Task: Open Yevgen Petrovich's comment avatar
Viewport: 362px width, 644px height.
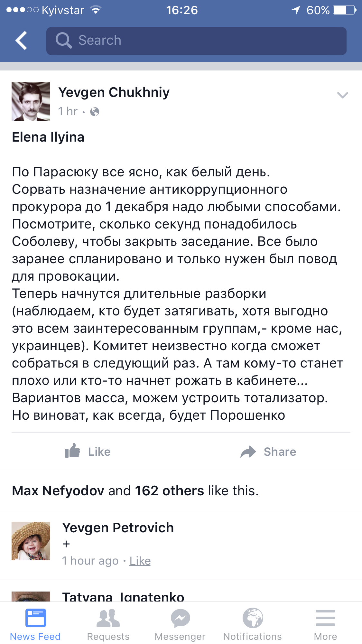Action: [31, 541]
